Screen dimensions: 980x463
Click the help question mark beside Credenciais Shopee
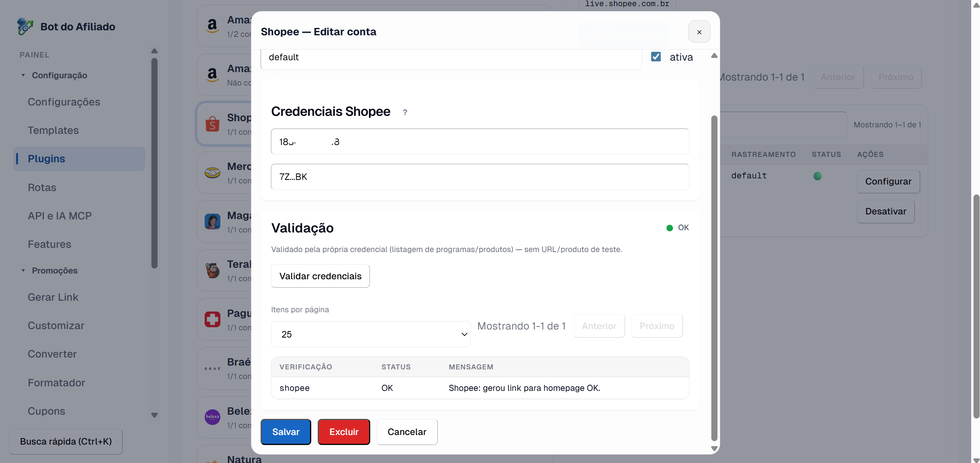point(405,112)
